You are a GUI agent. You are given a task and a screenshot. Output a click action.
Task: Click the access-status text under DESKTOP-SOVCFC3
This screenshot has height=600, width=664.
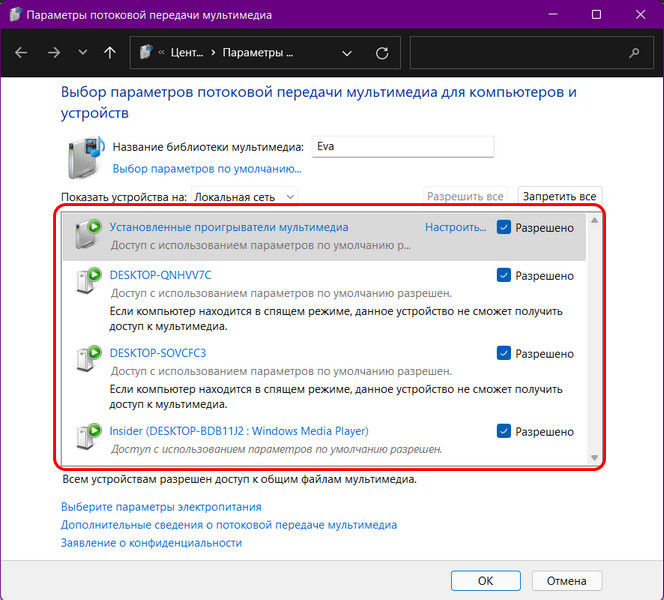click(282, 371)
